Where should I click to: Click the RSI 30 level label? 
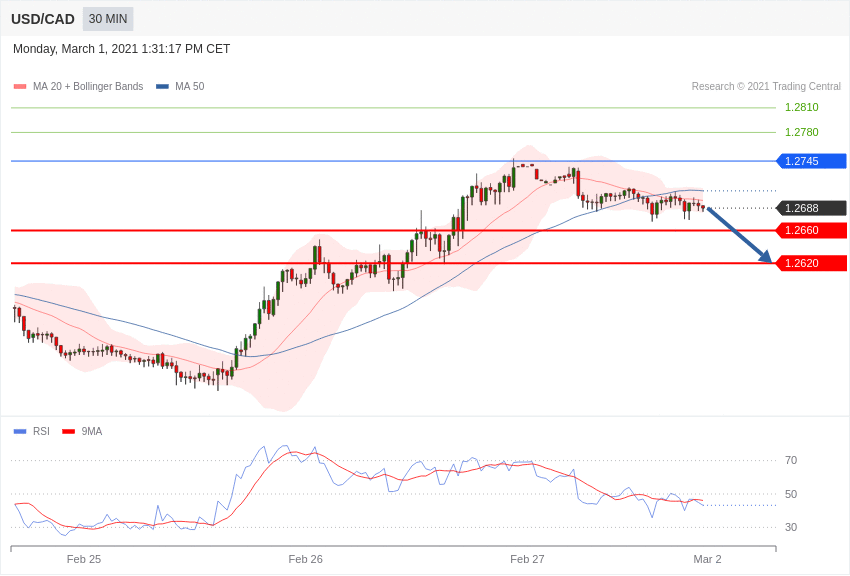tap(791, 527)
